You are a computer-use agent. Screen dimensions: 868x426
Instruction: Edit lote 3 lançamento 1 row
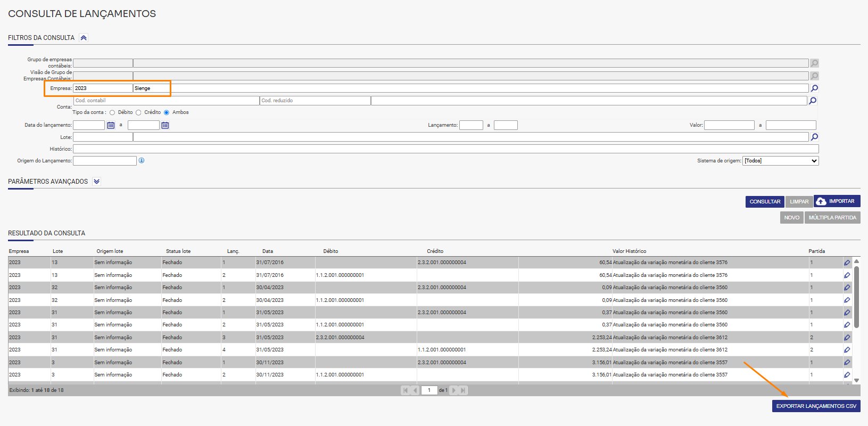[847, 363]
